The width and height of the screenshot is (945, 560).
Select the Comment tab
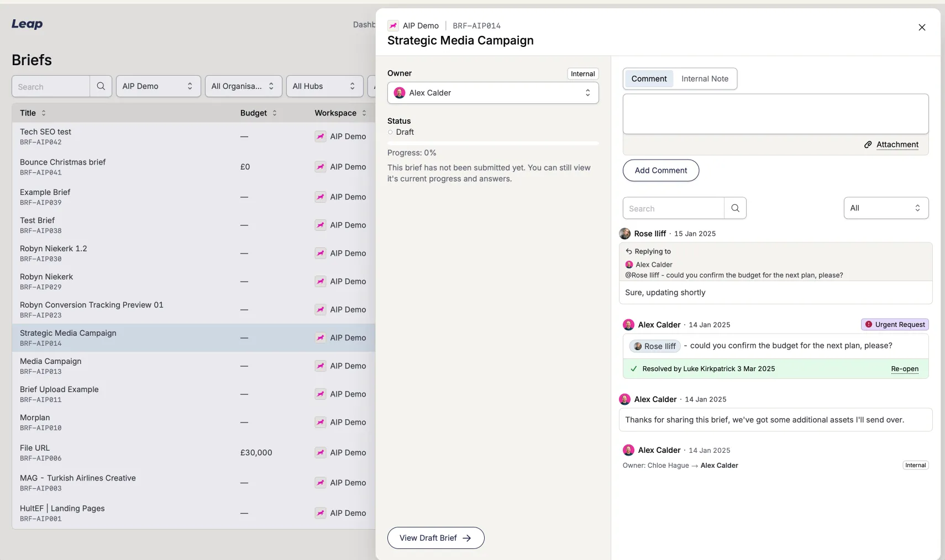pyautogui.click(x=649, y=79)
